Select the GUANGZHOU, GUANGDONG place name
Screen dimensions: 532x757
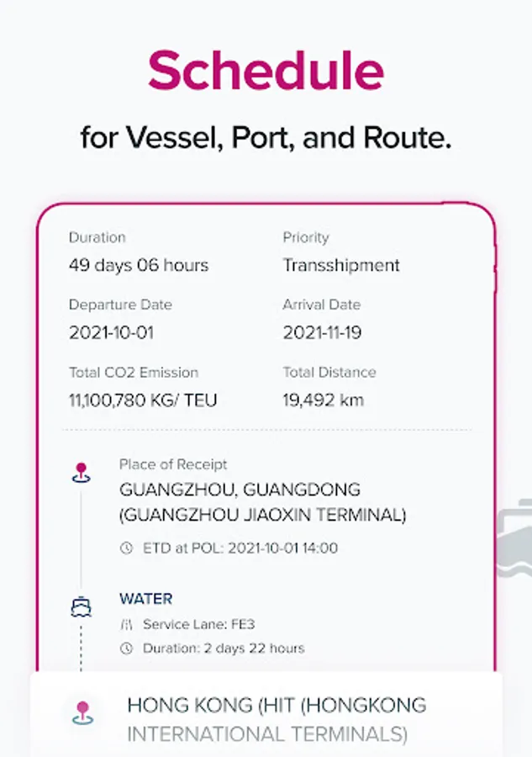240,489
